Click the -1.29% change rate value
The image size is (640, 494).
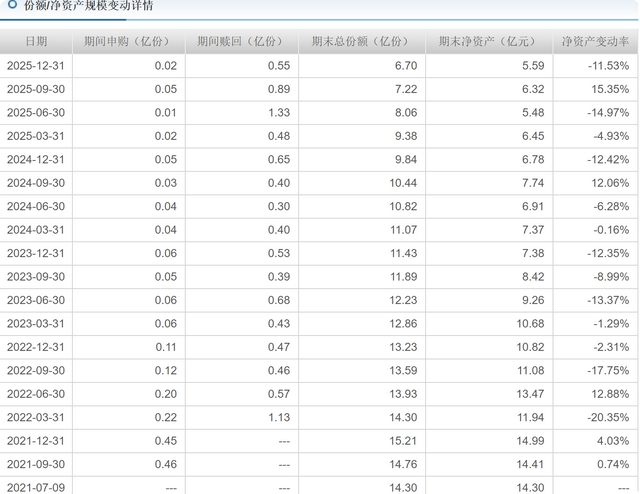[x=611, y=324]
